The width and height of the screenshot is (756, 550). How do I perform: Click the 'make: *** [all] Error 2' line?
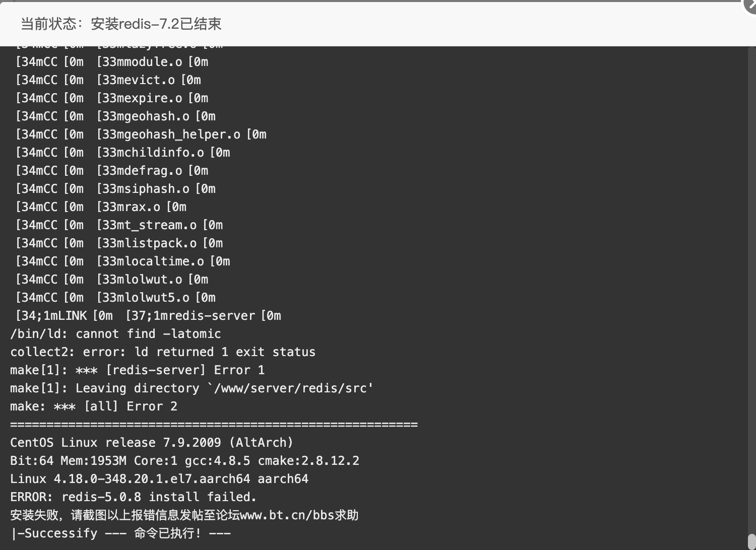pyautogui.click(x=94, y=406)
